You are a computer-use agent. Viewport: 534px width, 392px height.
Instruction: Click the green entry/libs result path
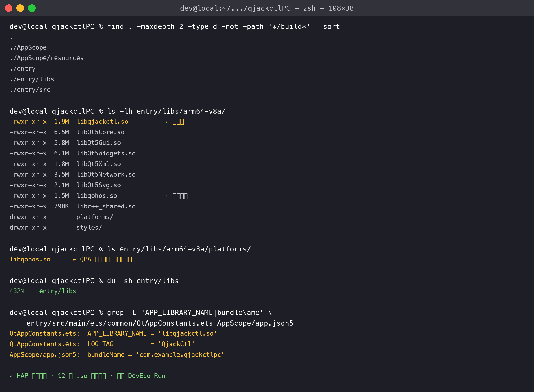point(58,291)
